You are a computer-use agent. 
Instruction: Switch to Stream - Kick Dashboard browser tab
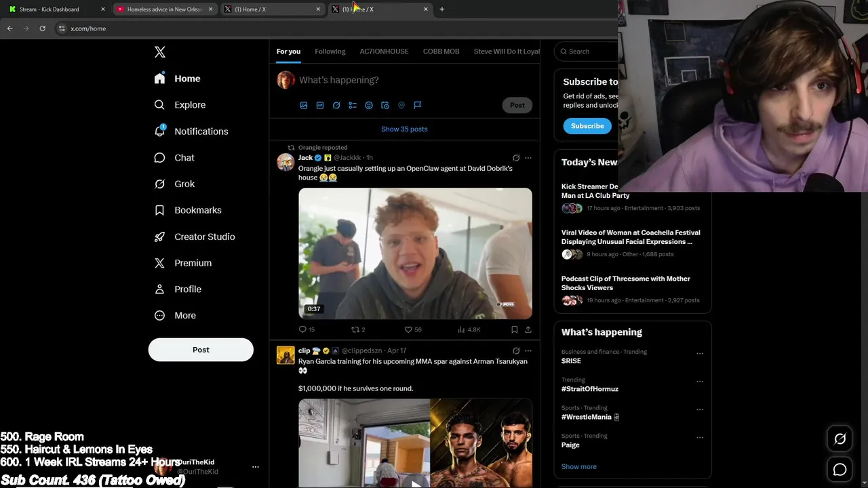pyautogui.click(x=57, y=9)
